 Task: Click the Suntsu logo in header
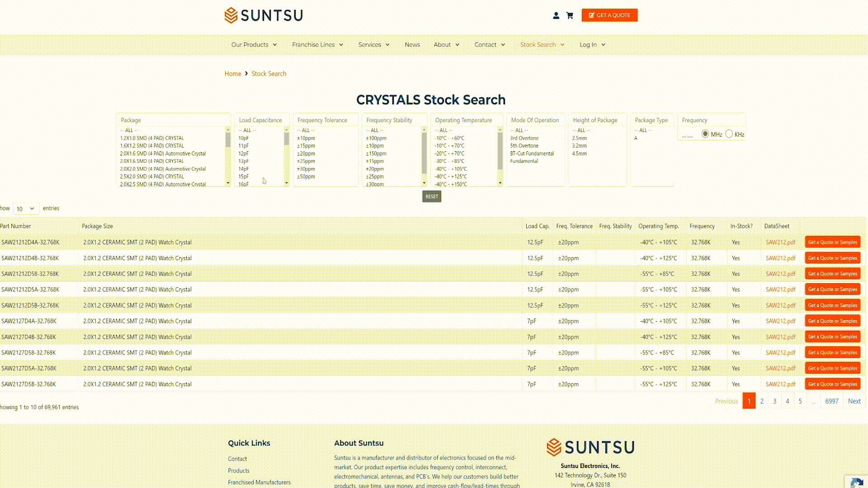point(264,15)
